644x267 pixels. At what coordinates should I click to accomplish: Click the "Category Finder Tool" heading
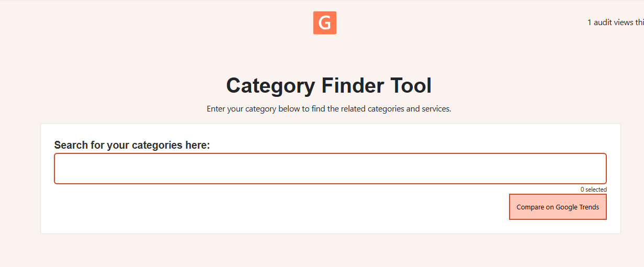coord(329,86)
